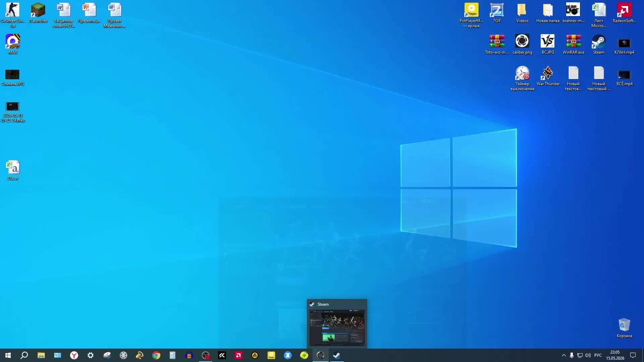Select the Videos folder icon
Image resolution: width=644 pixels, height=362 pixels.
[522, 13]
